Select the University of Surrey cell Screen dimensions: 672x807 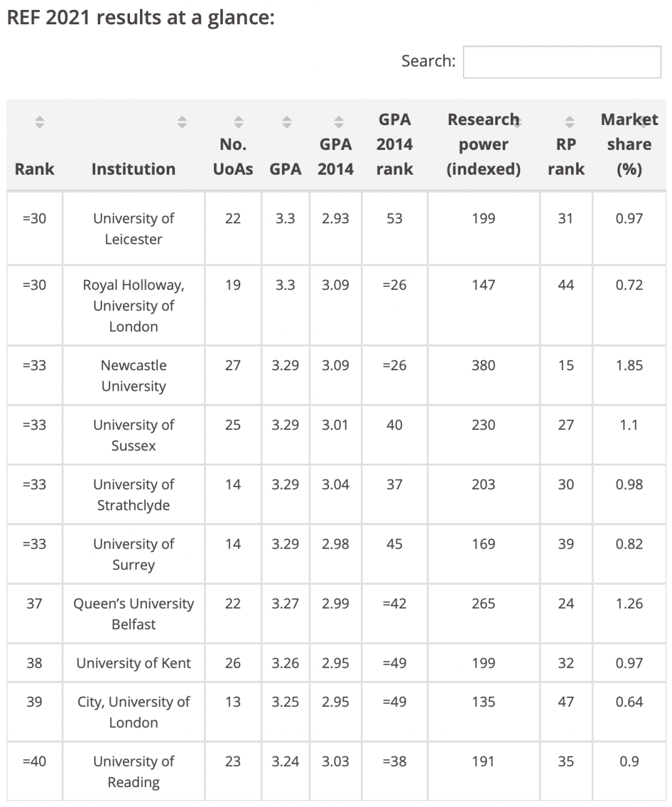tap(133, 554)
